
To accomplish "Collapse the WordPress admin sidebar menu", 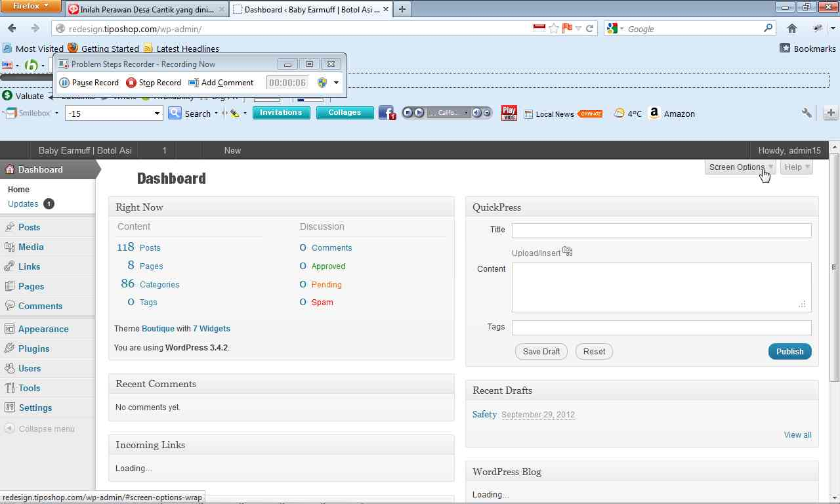I will [x=46, y=429].
